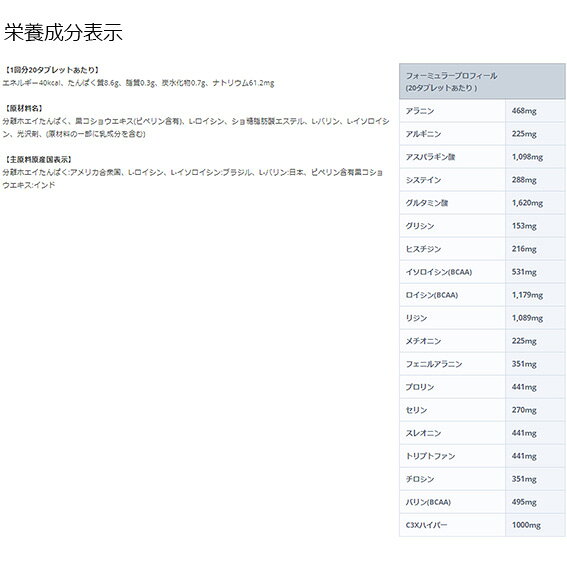567x567 pixels.
Task: Click the フォーミュラープロフィール table header
Action: click(482, 82)
